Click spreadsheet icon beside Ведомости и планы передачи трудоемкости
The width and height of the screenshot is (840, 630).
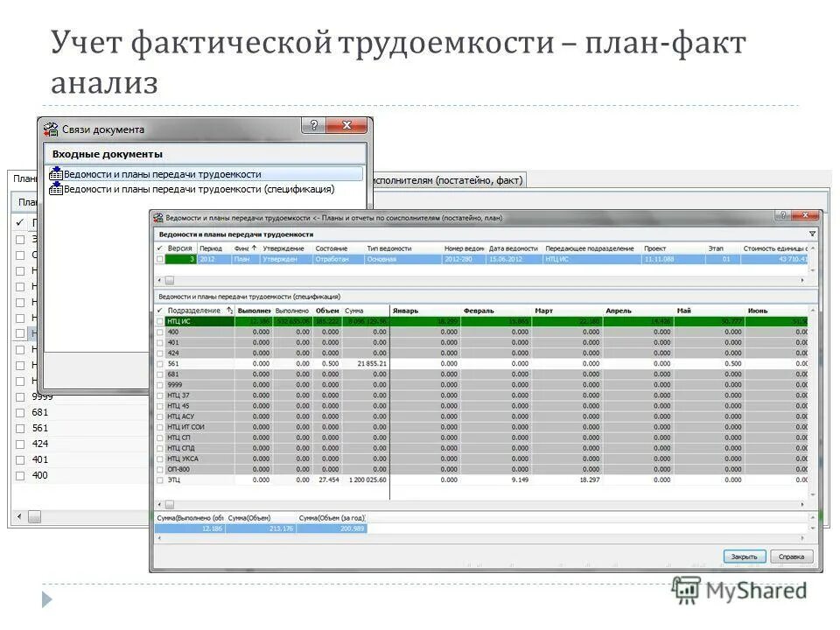click(57, 175)
